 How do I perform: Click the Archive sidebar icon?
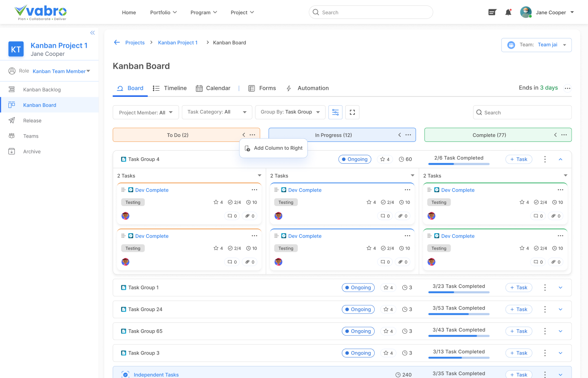[x=12, y=151]
